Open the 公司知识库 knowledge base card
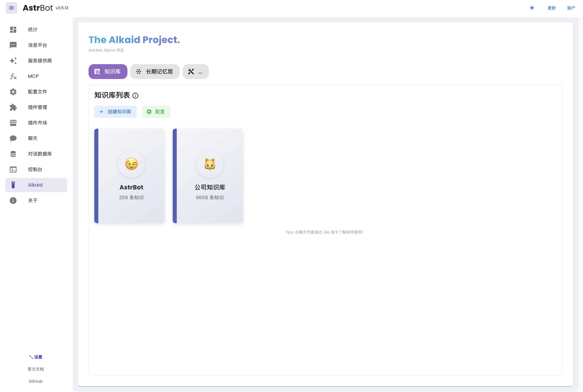The width and height of the screenshot is (583, 392). (x=208, y=176)
